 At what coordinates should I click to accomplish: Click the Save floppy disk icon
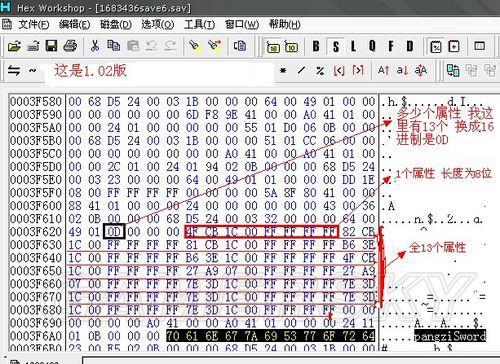point(51,46)
